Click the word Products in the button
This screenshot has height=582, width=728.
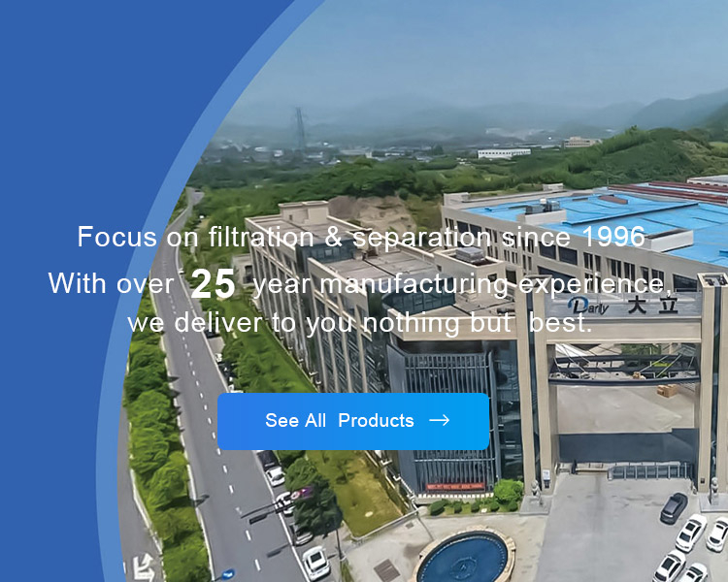[x=376, y=420]
